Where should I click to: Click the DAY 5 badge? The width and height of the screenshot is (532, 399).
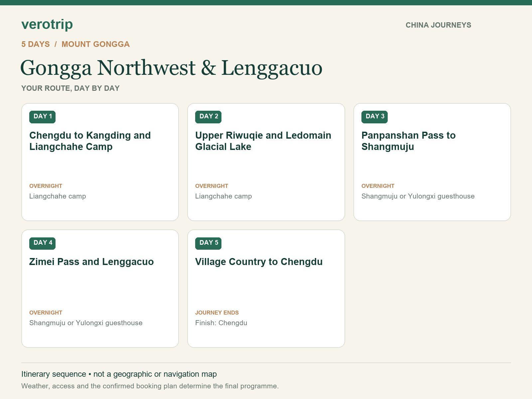(208, 243)
